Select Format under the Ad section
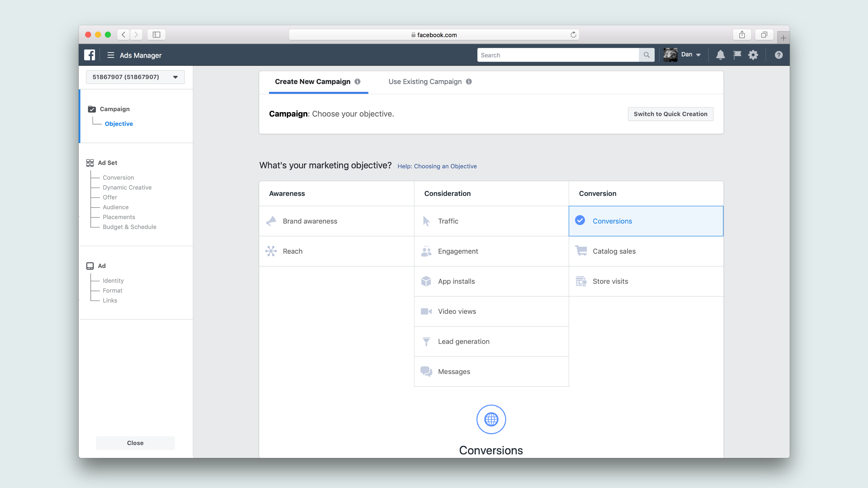 click(113, 290)
